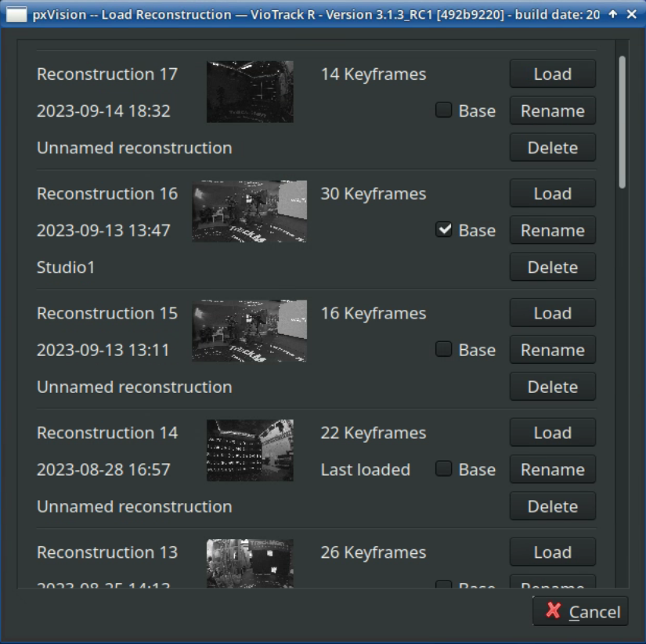Load the Studio1 reconstruction
This screenshot has height=644, width=646.
[552, 194]
